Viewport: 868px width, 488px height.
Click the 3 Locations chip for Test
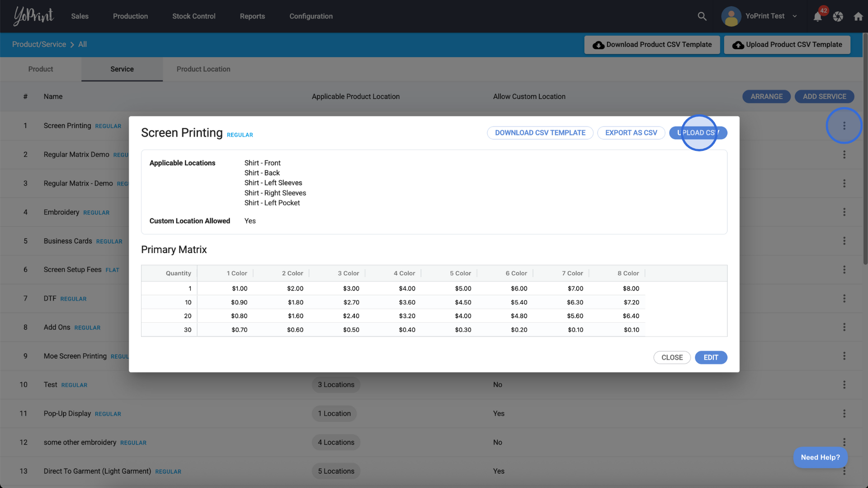[x=336, y=385]
